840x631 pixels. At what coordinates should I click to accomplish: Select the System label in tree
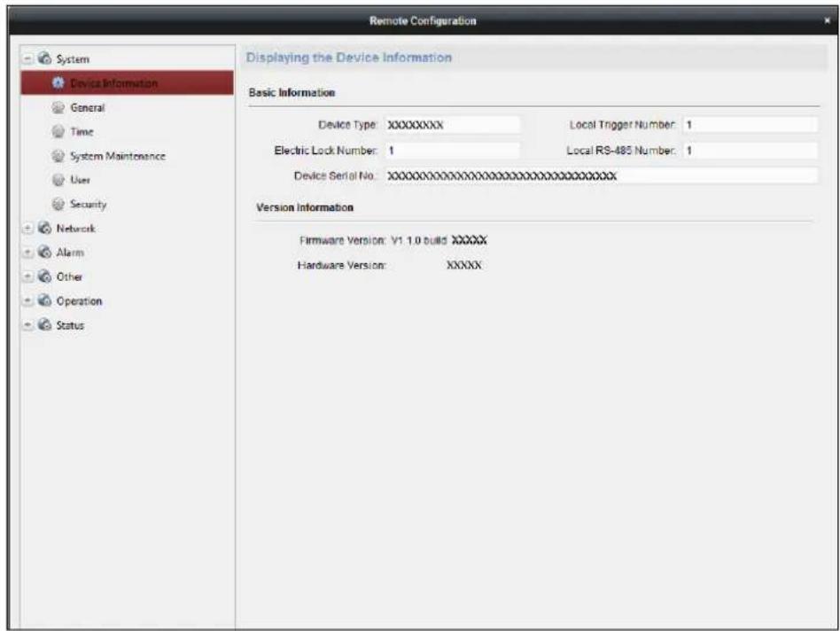pos(73,59)
